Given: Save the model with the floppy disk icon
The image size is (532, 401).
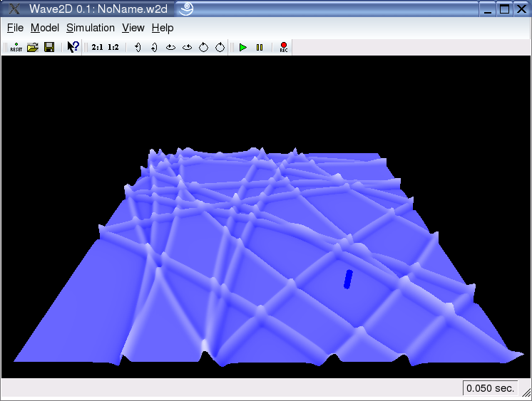Looking at the screenshot, I should pyautogui.click(x=49, y=47).
